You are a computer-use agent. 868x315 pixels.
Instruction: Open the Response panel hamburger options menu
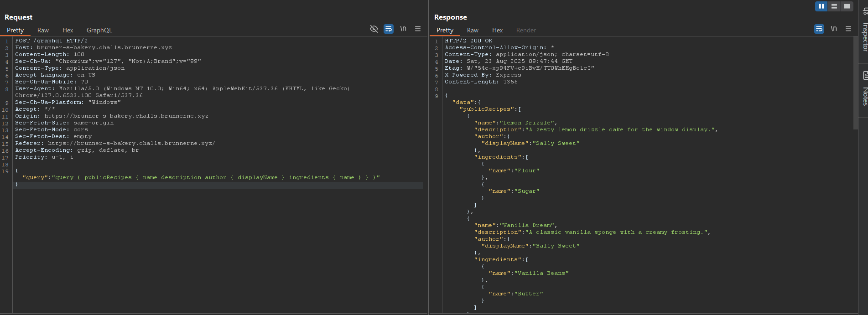pos(848,29)
